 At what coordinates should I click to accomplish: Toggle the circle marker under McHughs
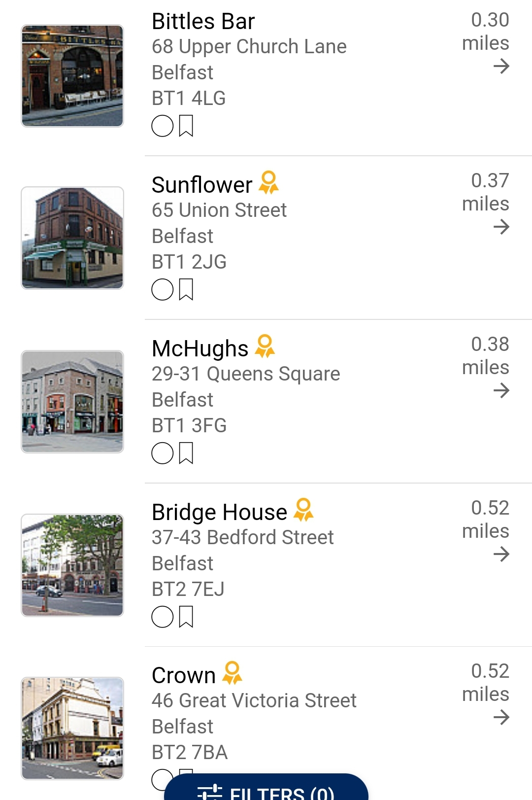coord(163,453)
